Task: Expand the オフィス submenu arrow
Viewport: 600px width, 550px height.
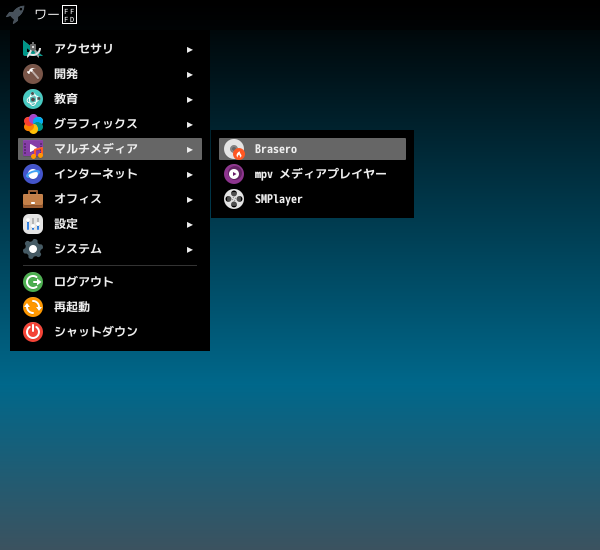Action: [x=189, y=200]
